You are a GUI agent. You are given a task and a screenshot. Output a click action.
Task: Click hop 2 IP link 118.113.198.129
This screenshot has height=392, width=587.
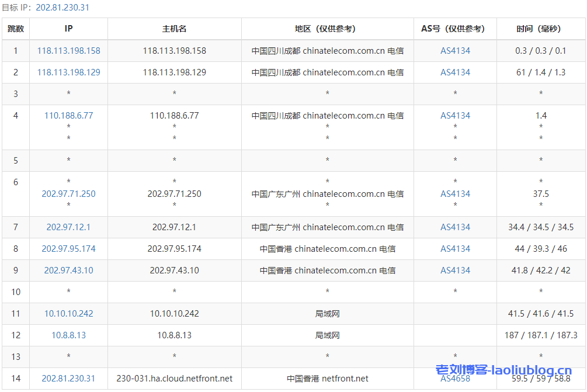tap(68, 72)
